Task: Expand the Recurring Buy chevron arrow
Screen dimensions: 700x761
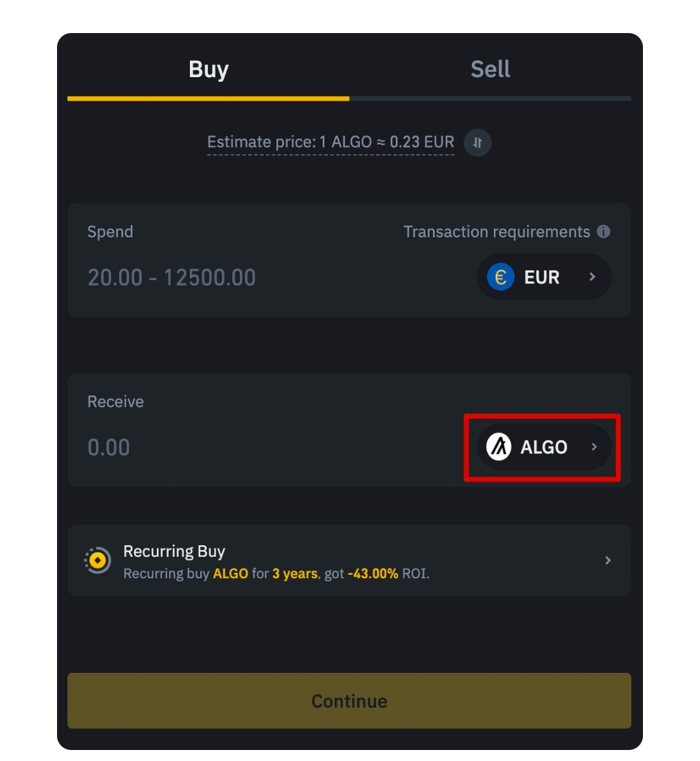Action: [607, 560]
